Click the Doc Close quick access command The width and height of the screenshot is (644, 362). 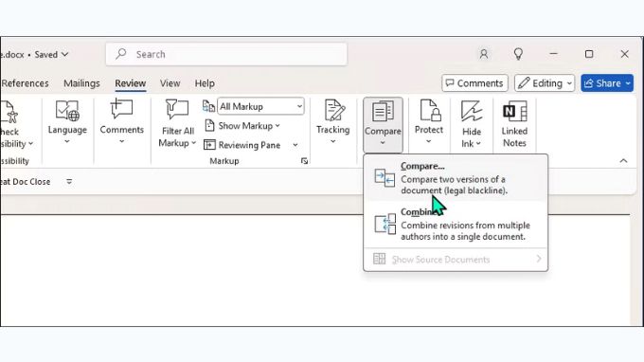26,182
